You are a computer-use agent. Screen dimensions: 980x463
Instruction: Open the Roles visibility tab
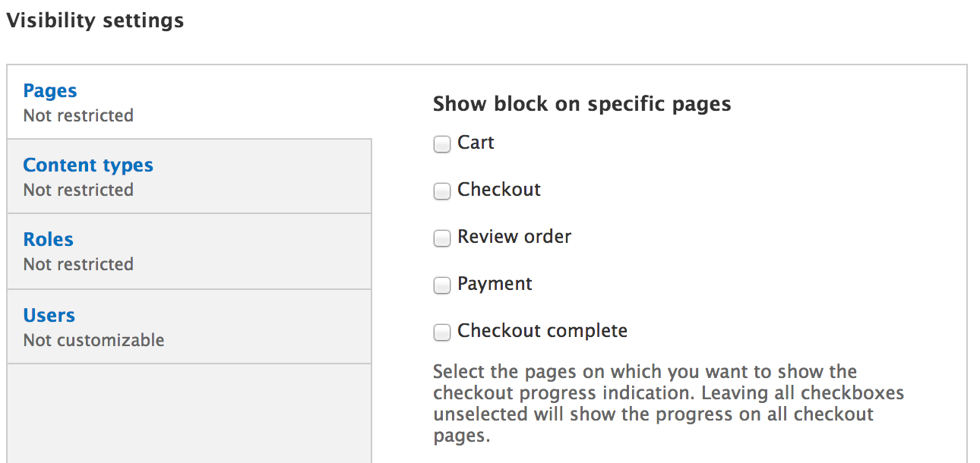[x=48, y=239]
